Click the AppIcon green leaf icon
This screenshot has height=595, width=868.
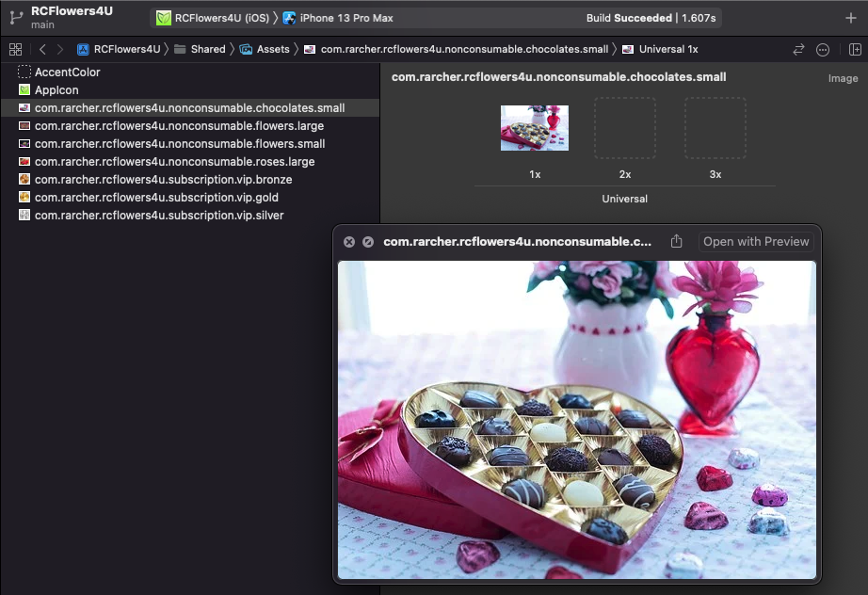[24, 89]
